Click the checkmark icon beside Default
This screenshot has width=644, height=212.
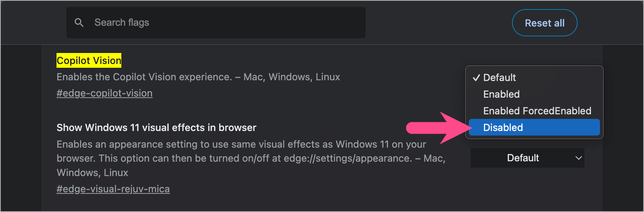tap(476, 78)
